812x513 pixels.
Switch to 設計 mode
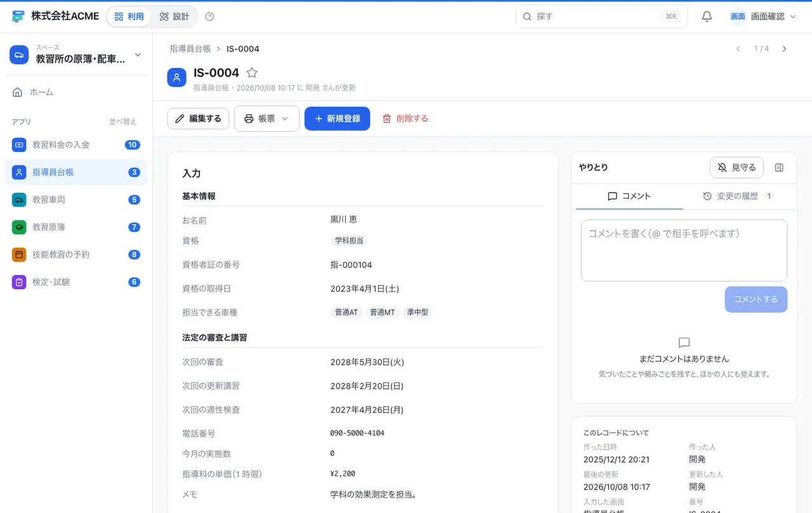[174, 16]
